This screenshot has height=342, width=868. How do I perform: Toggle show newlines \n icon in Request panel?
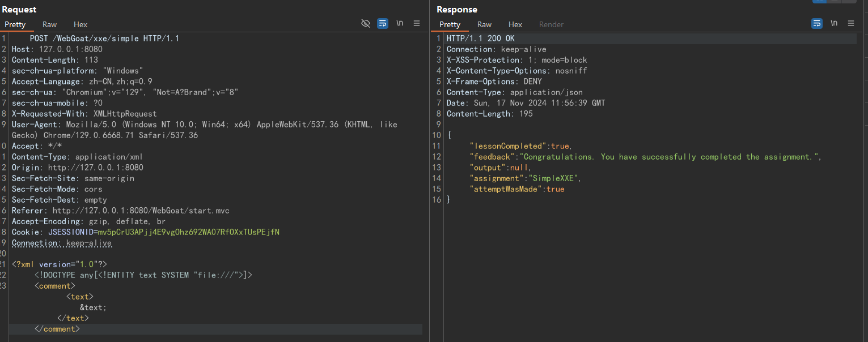pyautogui.click(x=400, y=23)
